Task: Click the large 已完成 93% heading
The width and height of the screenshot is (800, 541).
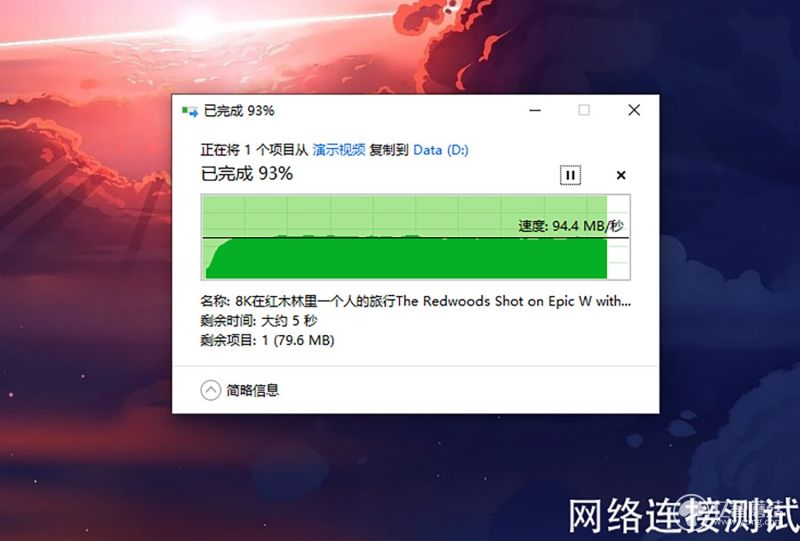Action: pyautogui.click(x=247, y=174)
